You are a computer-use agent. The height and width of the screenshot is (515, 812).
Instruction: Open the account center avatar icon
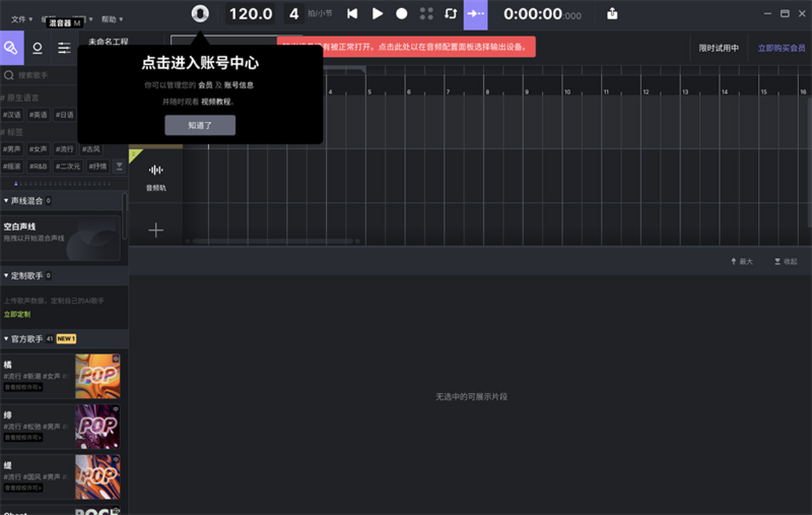coord(200,14)
